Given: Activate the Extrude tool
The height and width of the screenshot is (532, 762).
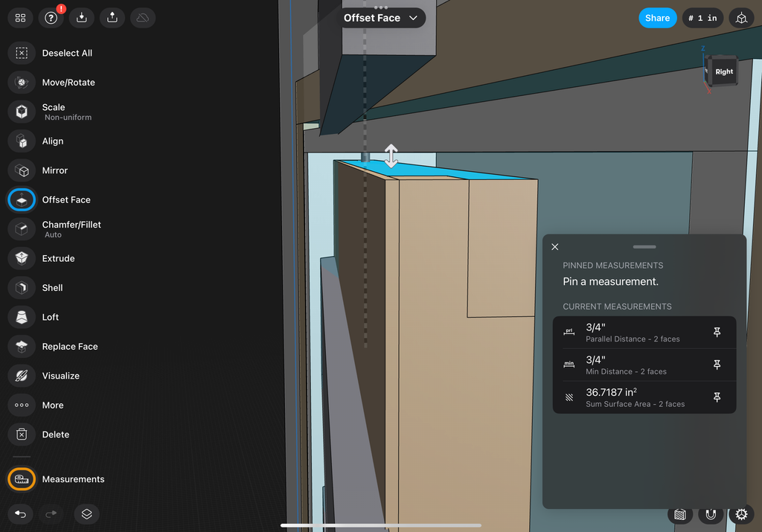Looking at the screenshot, I should (x=22, y=258).
